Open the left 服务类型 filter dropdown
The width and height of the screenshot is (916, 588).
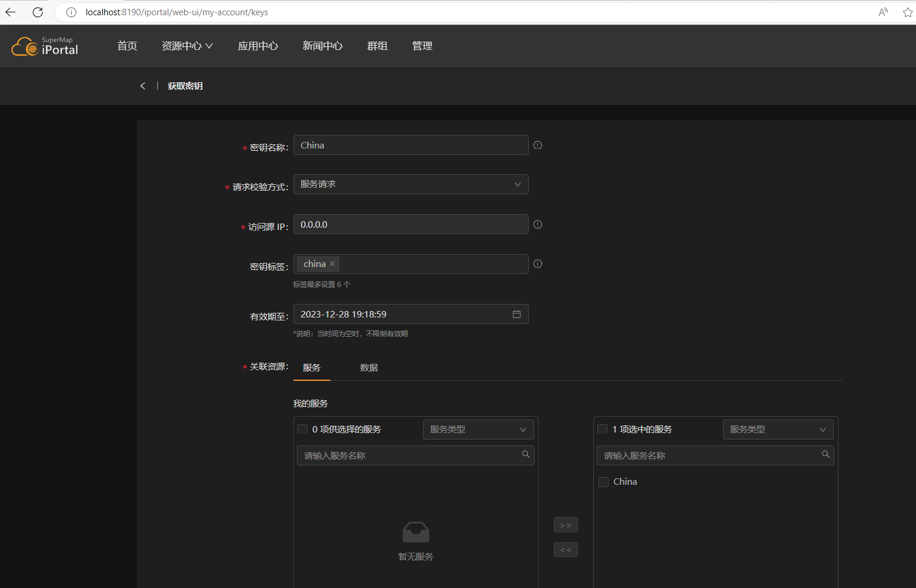point(478,429)
